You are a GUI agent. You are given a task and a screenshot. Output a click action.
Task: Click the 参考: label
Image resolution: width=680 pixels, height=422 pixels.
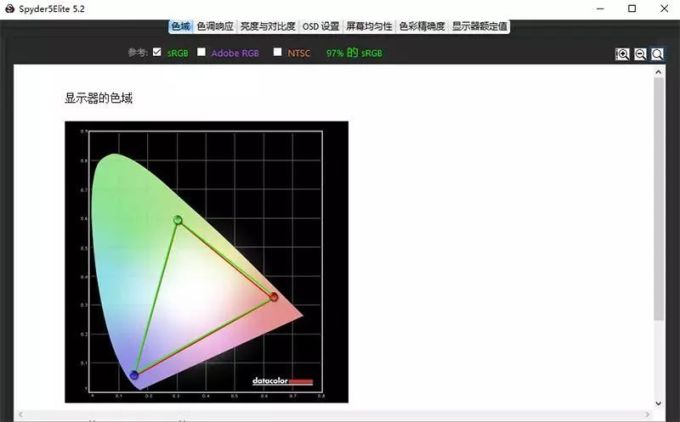coord(138,52)
